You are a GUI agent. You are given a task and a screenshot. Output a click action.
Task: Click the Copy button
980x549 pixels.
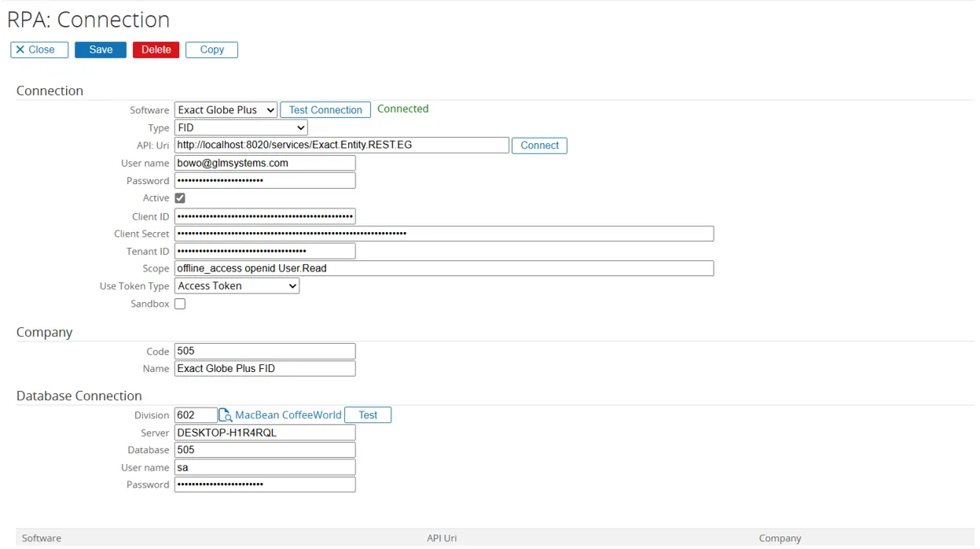point(211,50)
